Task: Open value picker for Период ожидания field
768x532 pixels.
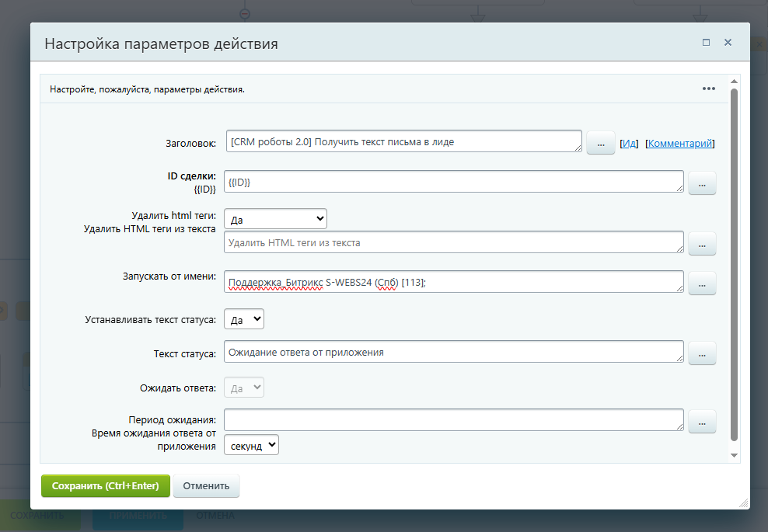Action: (x=702, y=422)
